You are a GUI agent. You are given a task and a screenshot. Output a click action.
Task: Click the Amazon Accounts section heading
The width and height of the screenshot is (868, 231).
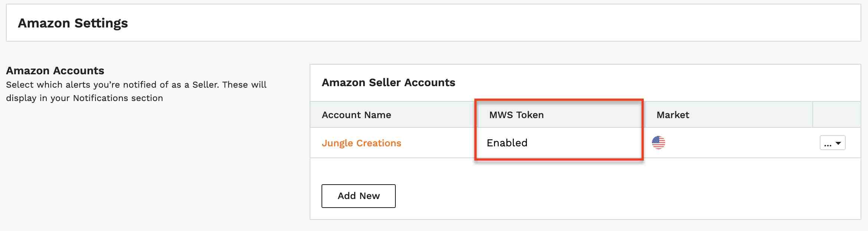coord(55,71)
